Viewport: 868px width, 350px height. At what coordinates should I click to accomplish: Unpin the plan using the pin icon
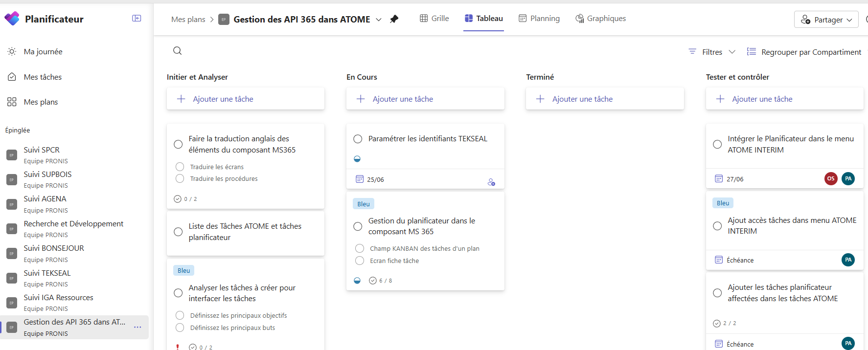[x=394, y=19]
